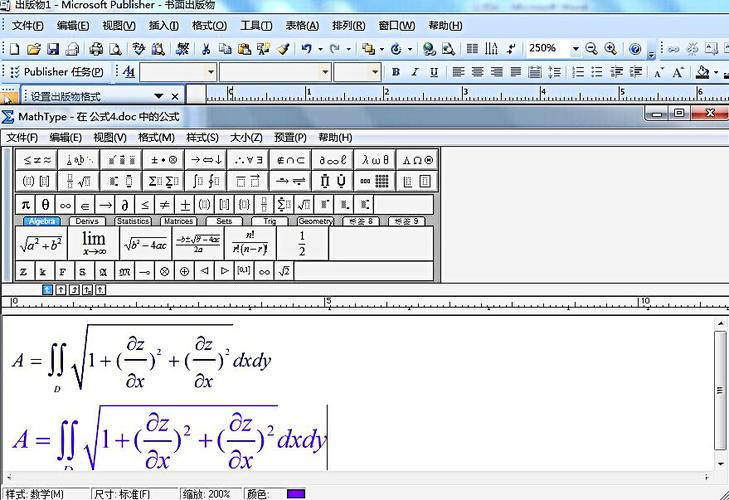The height and width of the screenshot is (500, 729).
Task: Insert theta symbol from small bar
Action: tap(45, 204)
